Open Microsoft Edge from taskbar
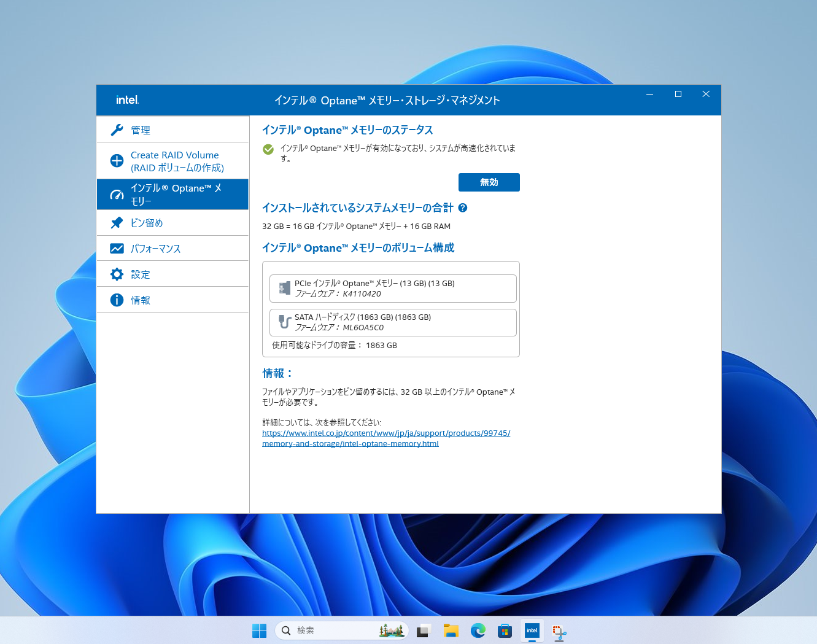Viewport: 817px width, 644px height. (x=478, y=630)
